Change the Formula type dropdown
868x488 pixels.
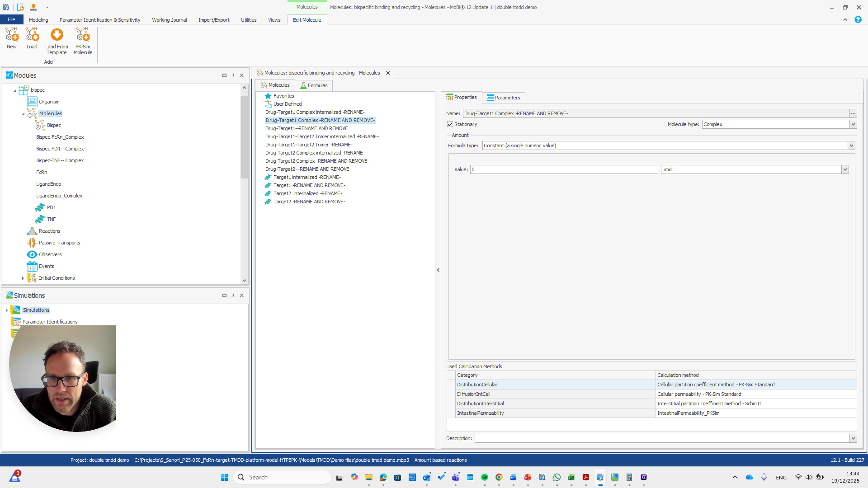(x=851, y=145)
